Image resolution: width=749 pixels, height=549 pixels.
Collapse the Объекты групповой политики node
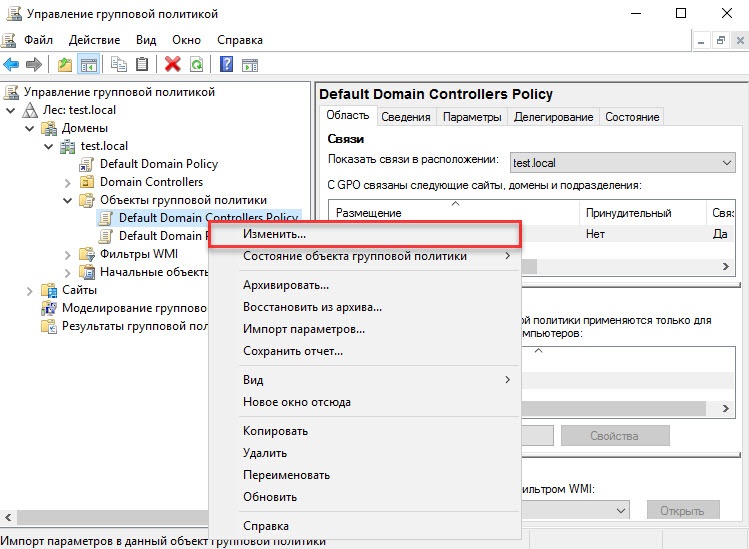pos(67,200)
